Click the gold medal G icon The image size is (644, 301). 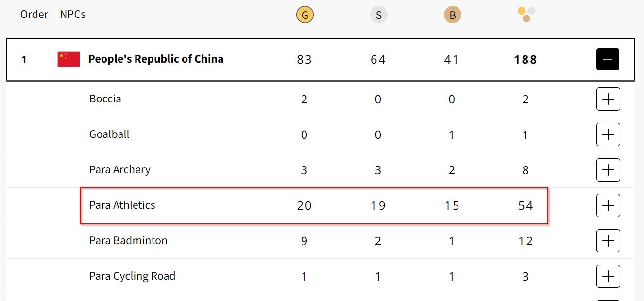tap(305, 15)
